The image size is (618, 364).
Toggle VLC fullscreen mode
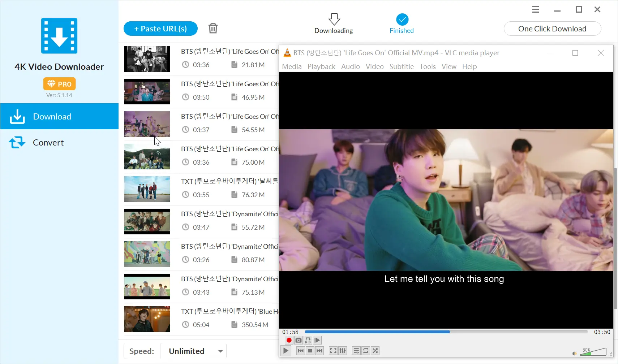click(333, 351)
